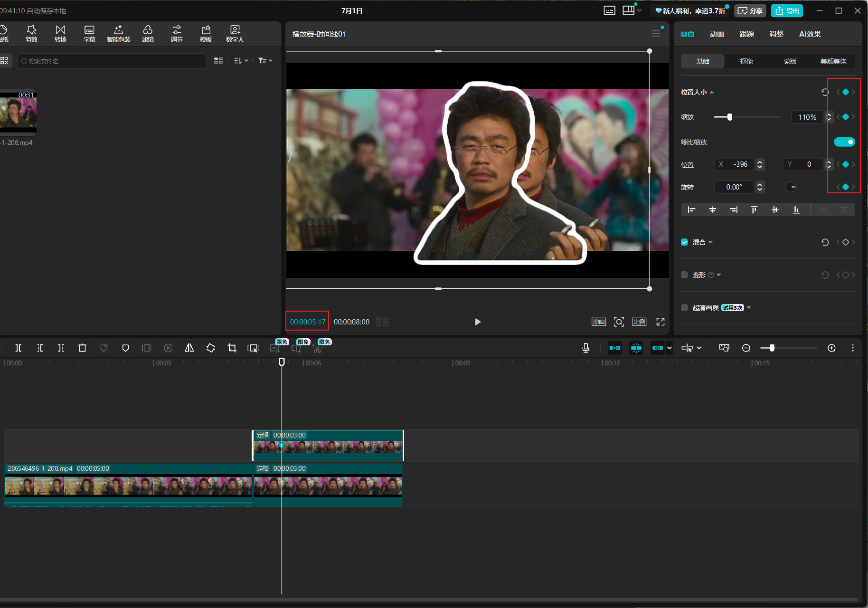Screen dimensions: 868x608
Task: Toggle main track magnet in timeline toolbar
Action: pyautogui.click(x=615, y=348)
